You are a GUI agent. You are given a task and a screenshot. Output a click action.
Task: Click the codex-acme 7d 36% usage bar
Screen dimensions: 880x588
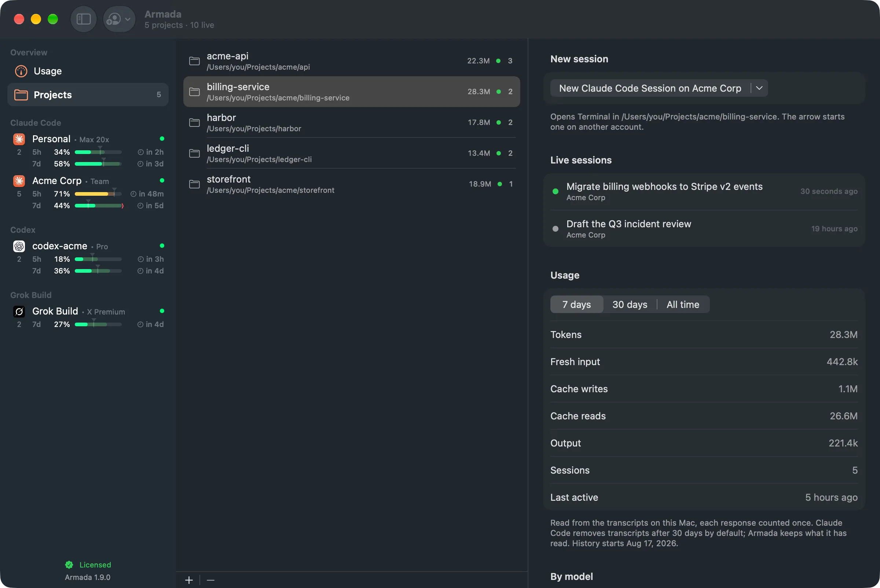pos(98,271)
